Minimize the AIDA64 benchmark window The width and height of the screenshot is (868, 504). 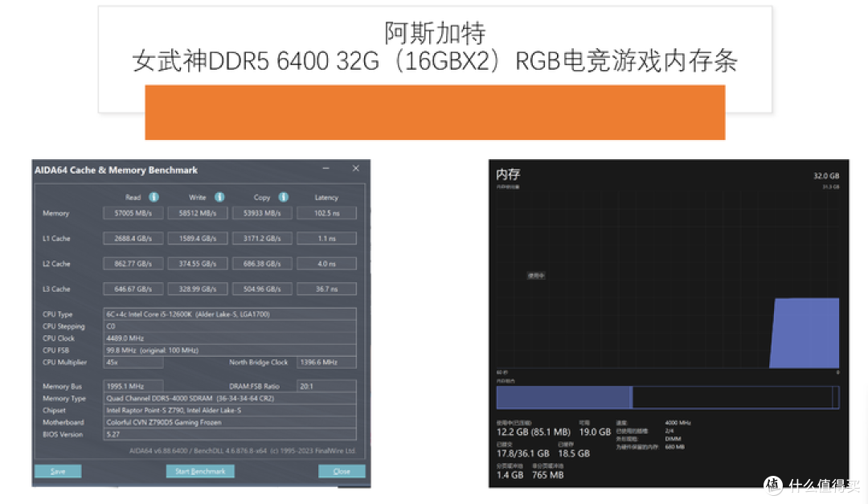(x=326, y=168)
